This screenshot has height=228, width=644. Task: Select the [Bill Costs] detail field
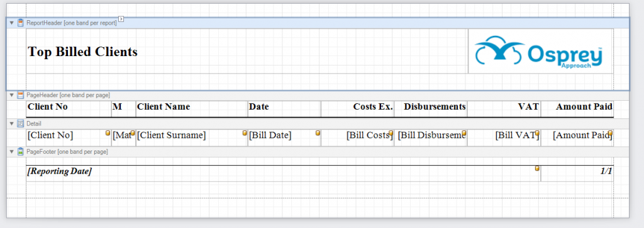coord(357,137)
